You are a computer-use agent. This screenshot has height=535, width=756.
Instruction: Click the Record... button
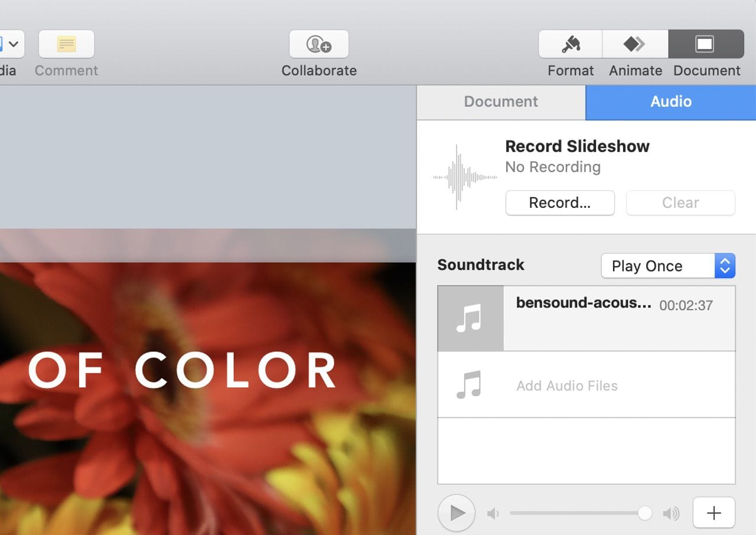tap(559, 203)
